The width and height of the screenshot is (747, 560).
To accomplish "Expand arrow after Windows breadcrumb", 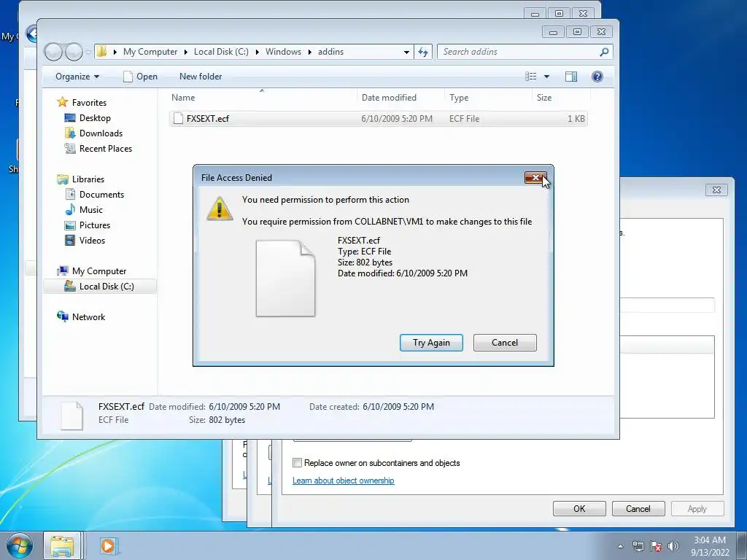I will click(x=309, y=52).
